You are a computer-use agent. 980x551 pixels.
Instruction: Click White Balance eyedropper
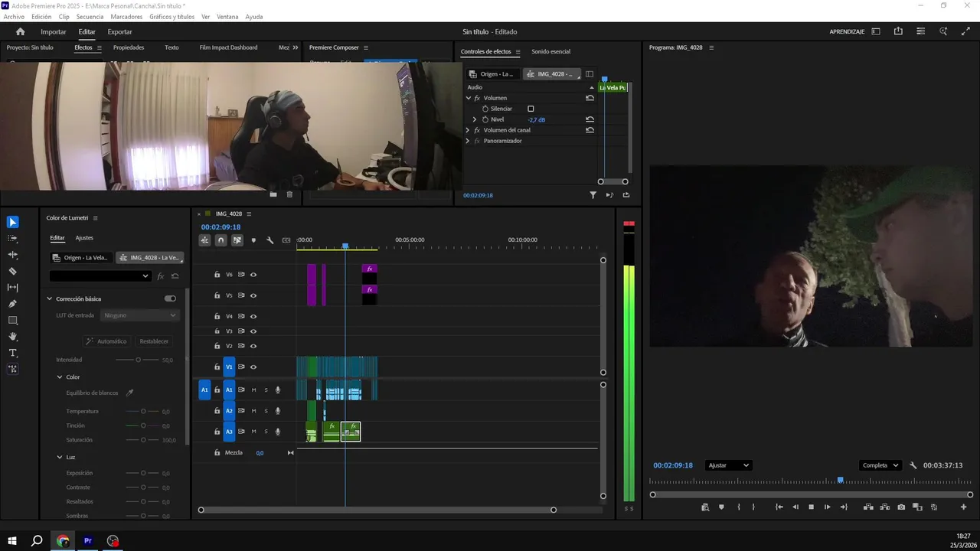point(129,393)
